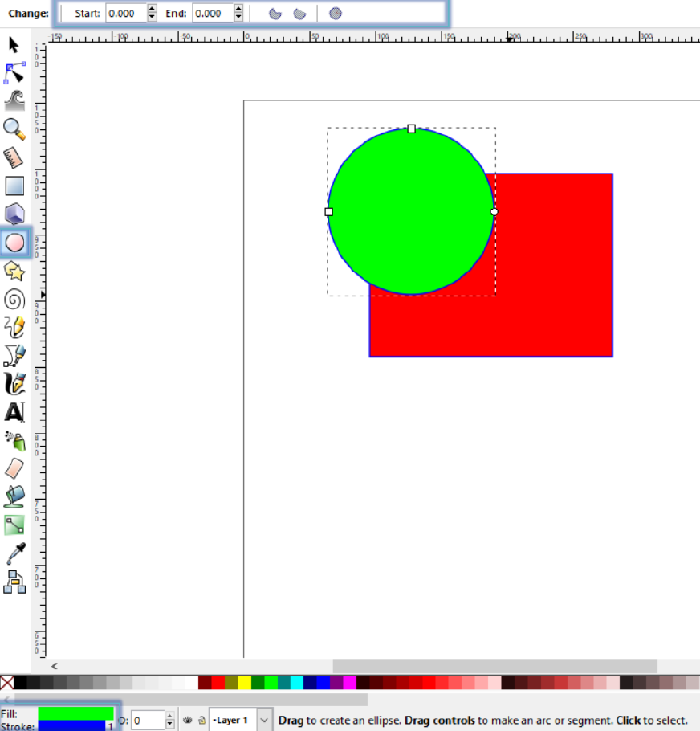Click the green Fill indicator swatch

(x=76, y=713)
